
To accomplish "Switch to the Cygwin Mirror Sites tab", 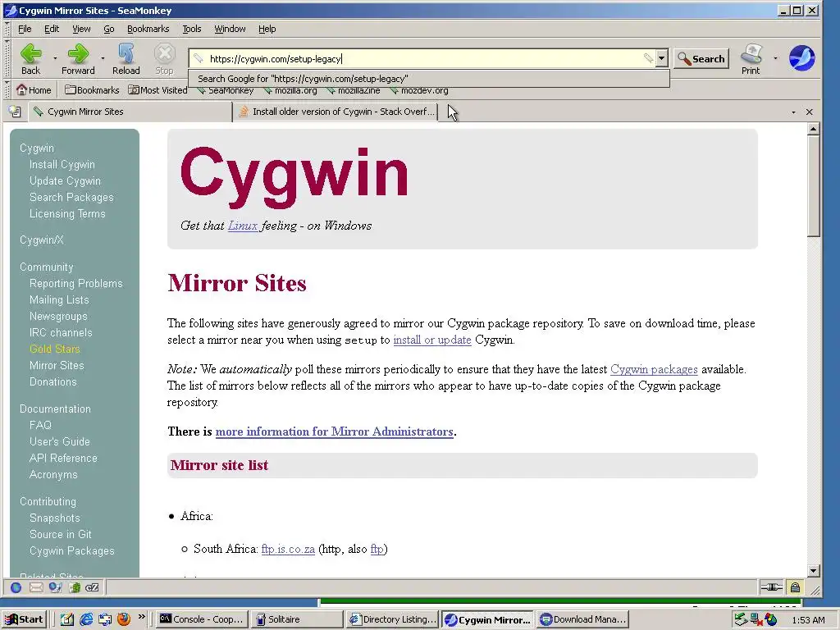I will click(x=130, y=112).
